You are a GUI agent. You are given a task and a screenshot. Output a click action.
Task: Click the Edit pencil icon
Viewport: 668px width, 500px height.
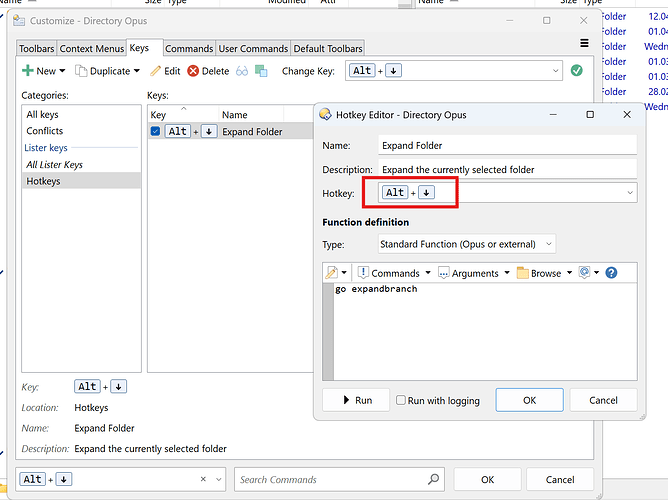(x=155, y=71)
